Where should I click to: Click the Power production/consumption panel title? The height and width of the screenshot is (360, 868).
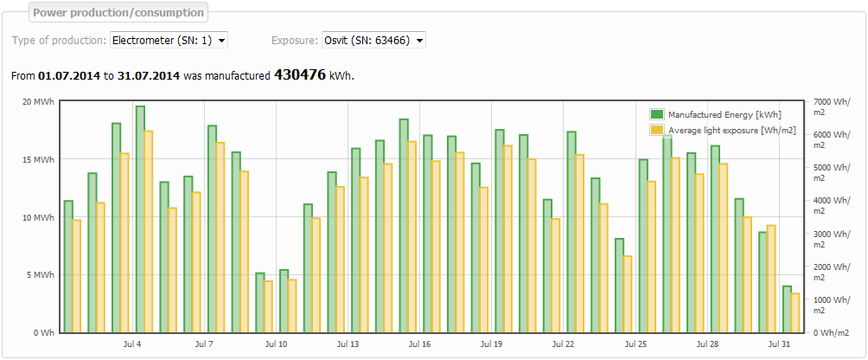point(118,13)
